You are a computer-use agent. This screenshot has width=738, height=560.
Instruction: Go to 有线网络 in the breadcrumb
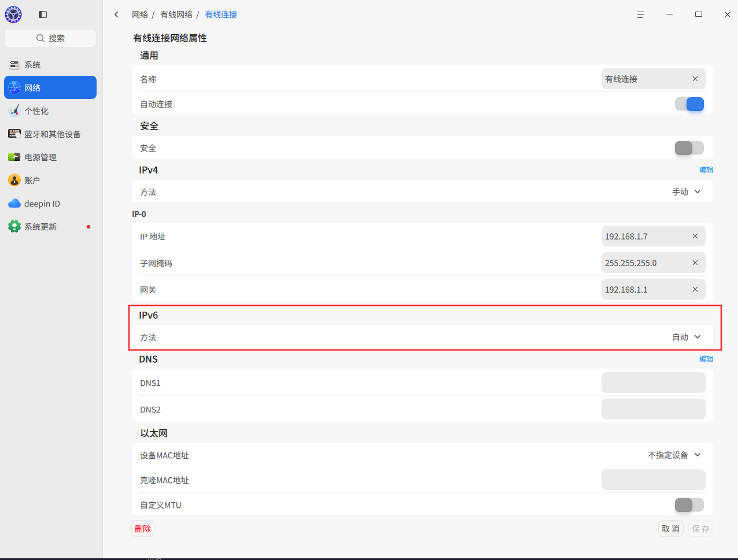(x=176, y=14)
